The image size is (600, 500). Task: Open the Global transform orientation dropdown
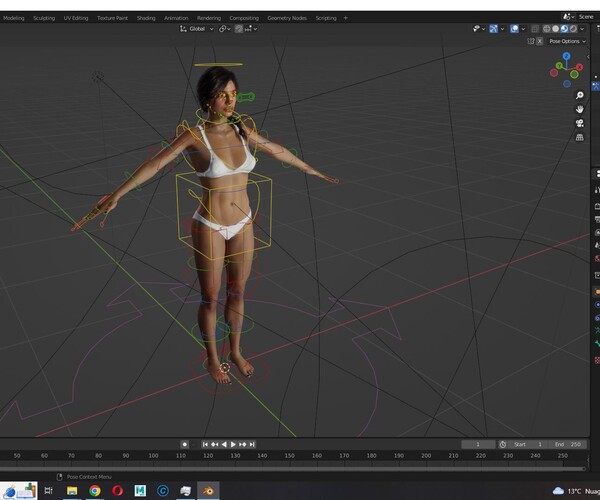pos(196,29)
